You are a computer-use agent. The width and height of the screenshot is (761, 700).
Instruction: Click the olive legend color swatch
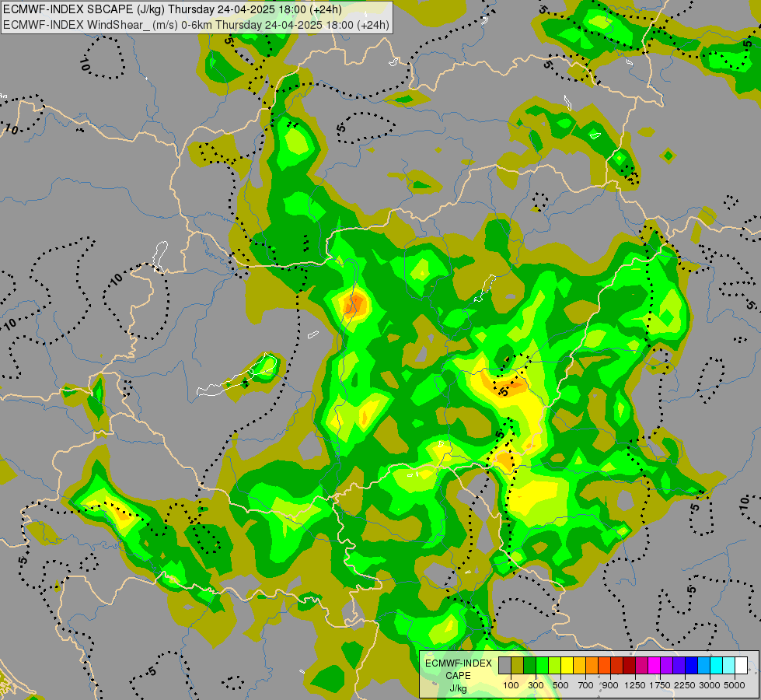coord(518,665)
